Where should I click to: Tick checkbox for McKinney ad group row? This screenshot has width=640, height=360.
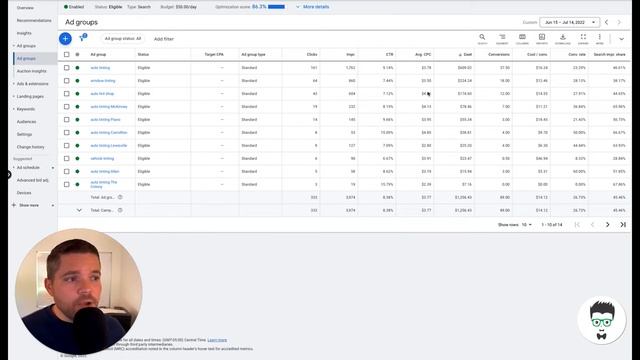(67, 107)
